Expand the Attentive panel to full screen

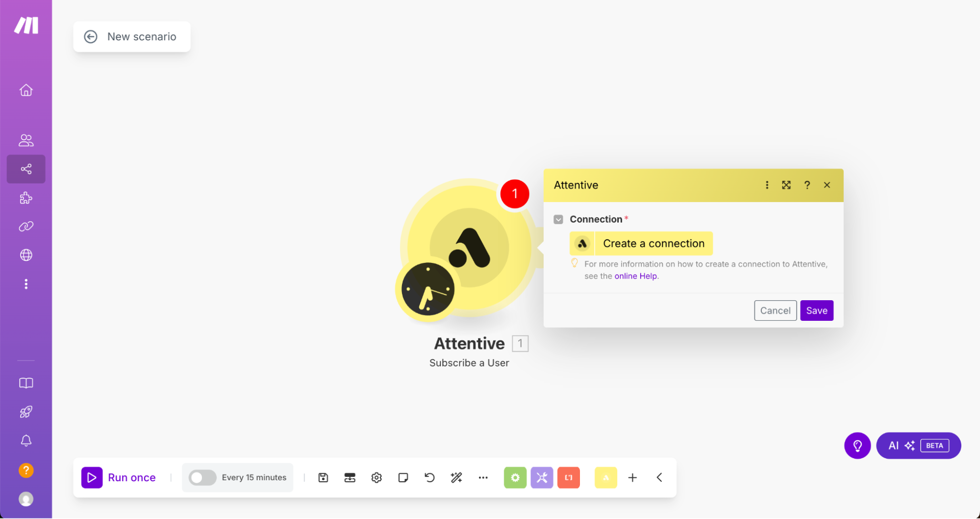tap(786, 185)
